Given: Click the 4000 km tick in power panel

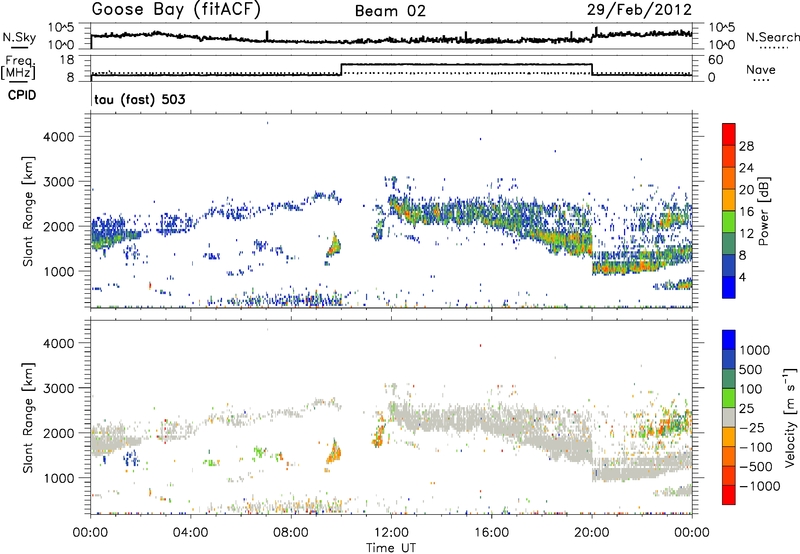Looking at the screenshot, I should (x=59, y=137).
